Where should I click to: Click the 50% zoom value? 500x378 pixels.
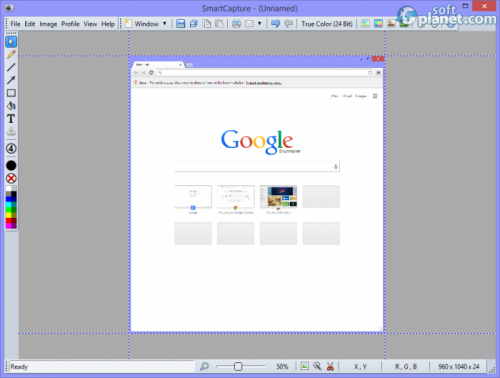[282, 367]
